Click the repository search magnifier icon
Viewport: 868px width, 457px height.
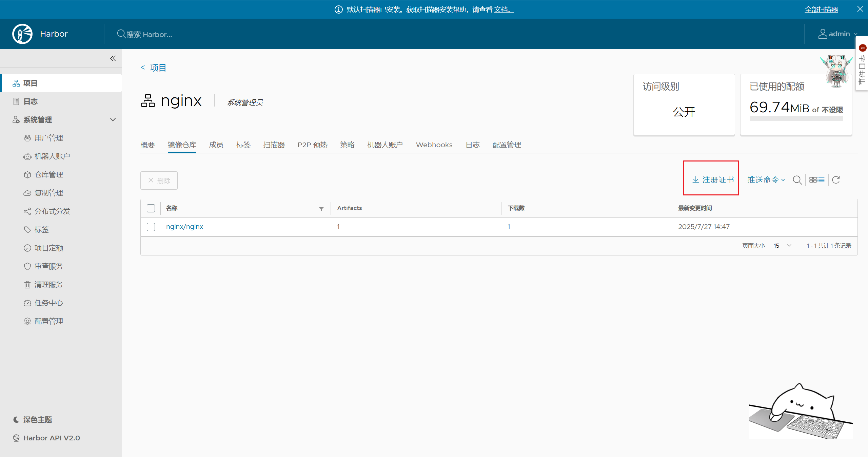tap(797, 180)
